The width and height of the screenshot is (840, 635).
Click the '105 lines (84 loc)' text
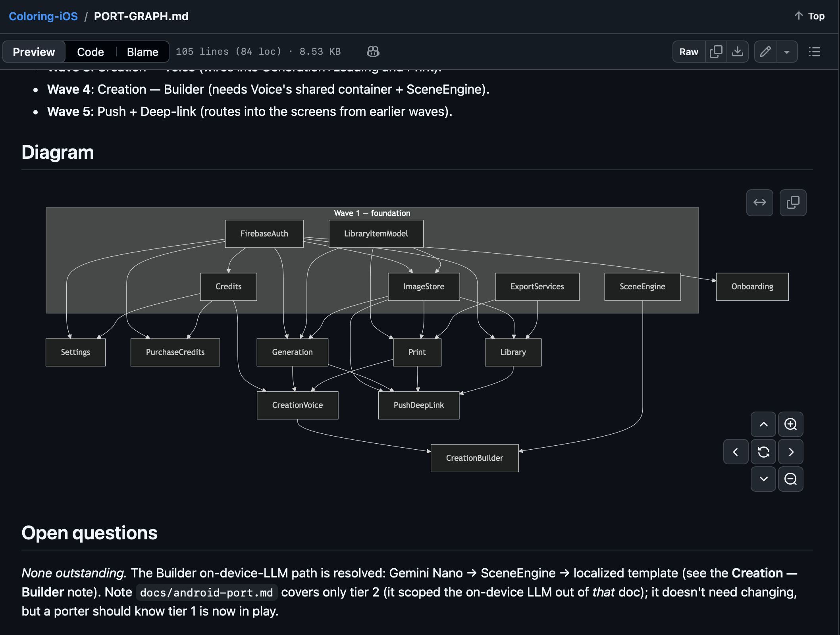(229, 52)
